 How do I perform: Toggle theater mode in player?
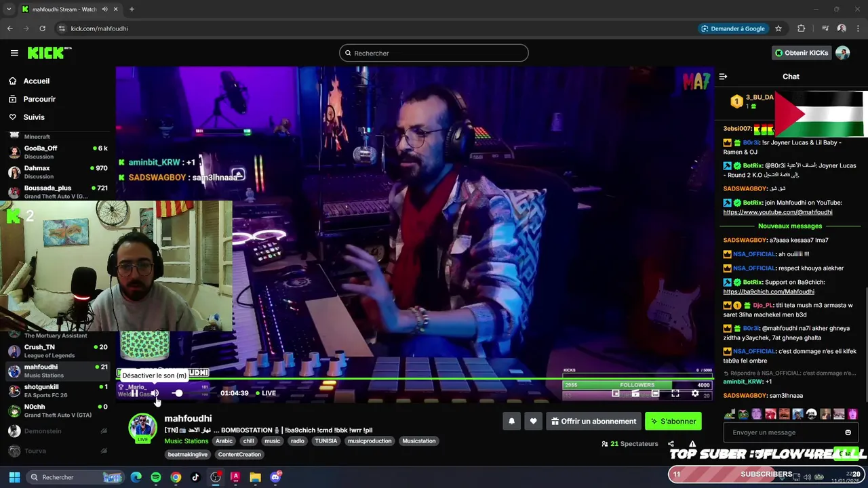655,393
